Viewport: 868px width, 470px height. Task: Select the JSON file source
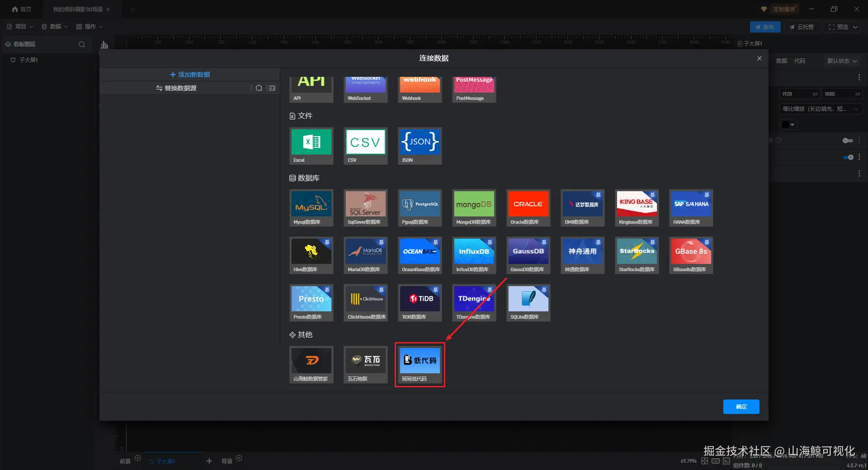[x=420, y=146]
